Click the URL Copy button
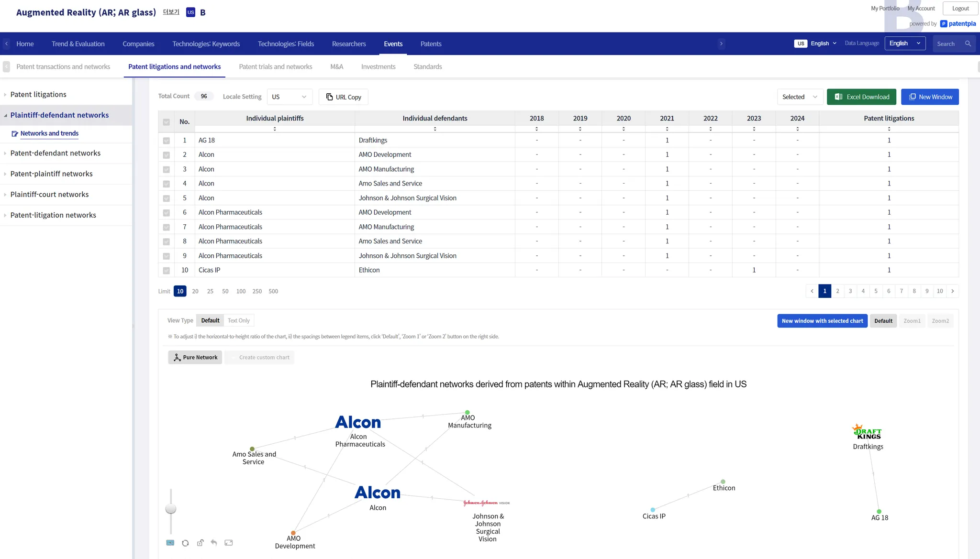This screenshot has width=980, height=559. point(344,97)
